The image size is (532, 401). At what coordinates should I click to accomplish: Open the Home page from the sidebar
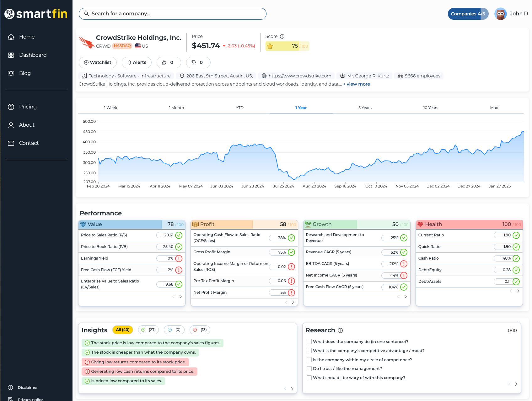pyautogui.click(x=21, y=37)
